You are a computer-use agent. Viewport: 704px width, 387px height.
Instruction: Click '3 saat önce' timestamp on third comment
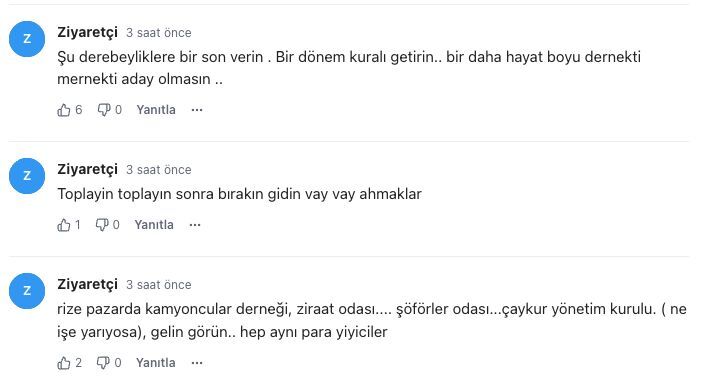click(158, 285)
